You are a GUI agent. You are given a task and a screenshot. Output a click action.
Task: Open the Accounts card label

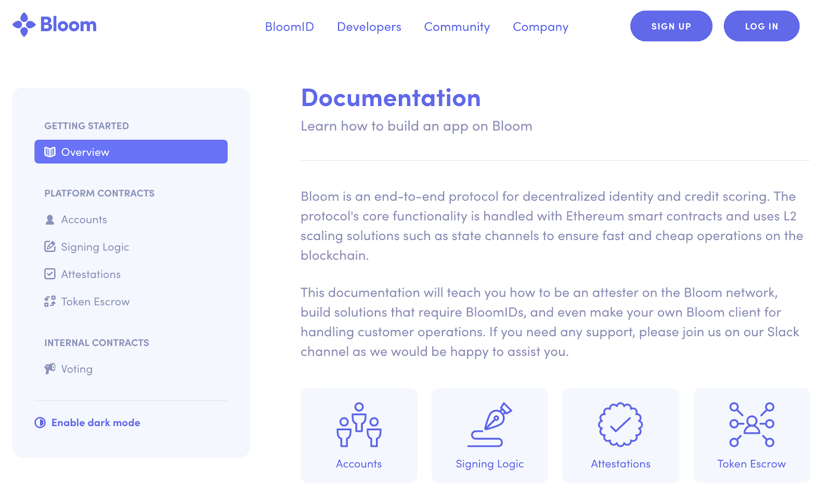click(x=359, y=464)
